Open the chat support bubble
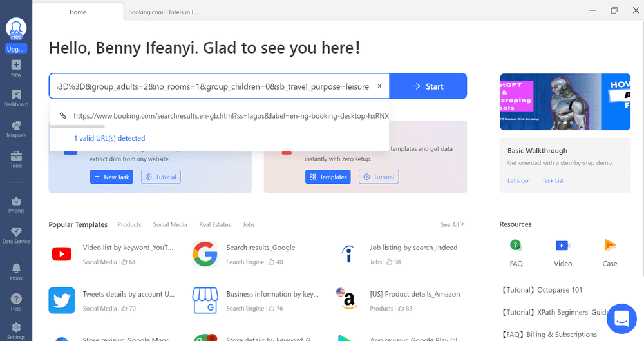This screenshot has height=341, width=644. [x=621, y=319]
